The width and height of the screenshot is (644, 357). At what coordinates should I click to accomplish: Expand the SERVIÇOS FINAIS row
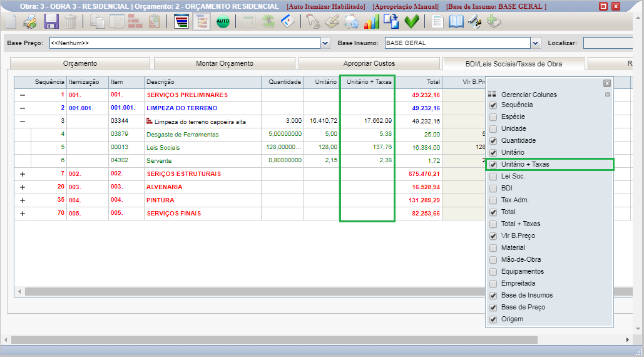[x=23, y=213]
